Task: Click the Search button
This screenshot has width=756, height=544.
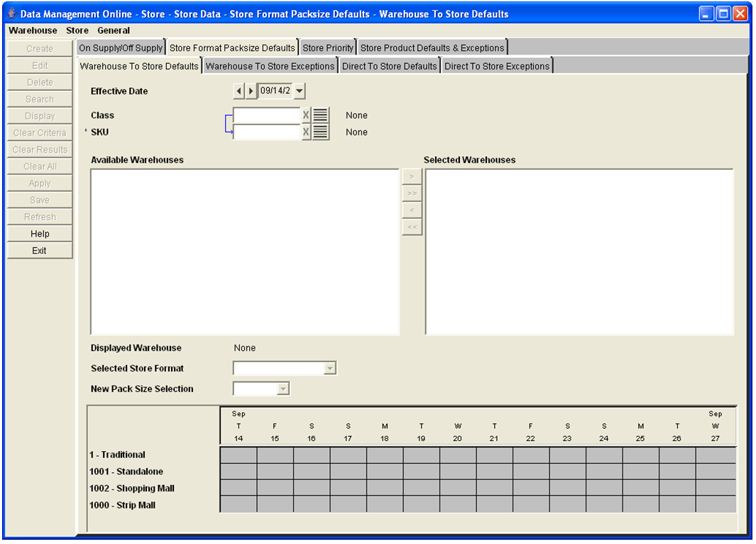Action: coord(40,99)
